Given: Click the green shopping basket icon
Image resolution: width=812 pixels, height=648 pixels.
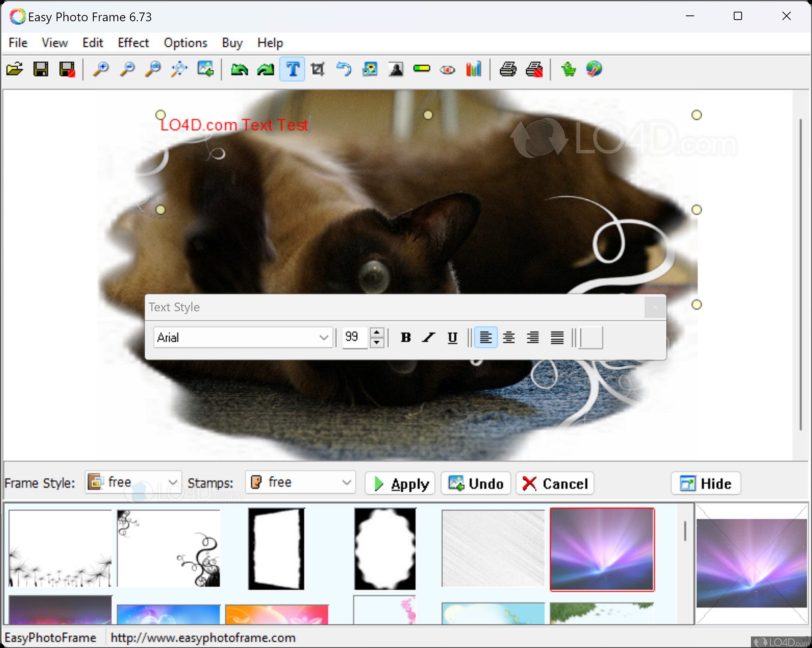Looking at the screenshot, I should coord(568,69).
